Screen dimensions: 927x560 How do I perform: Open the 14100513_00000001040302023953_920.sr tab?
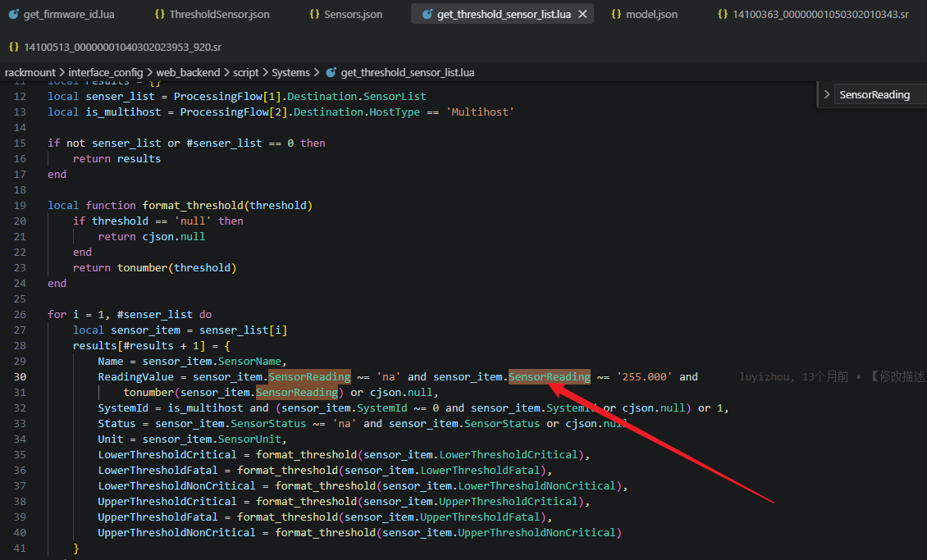[116, 47]
